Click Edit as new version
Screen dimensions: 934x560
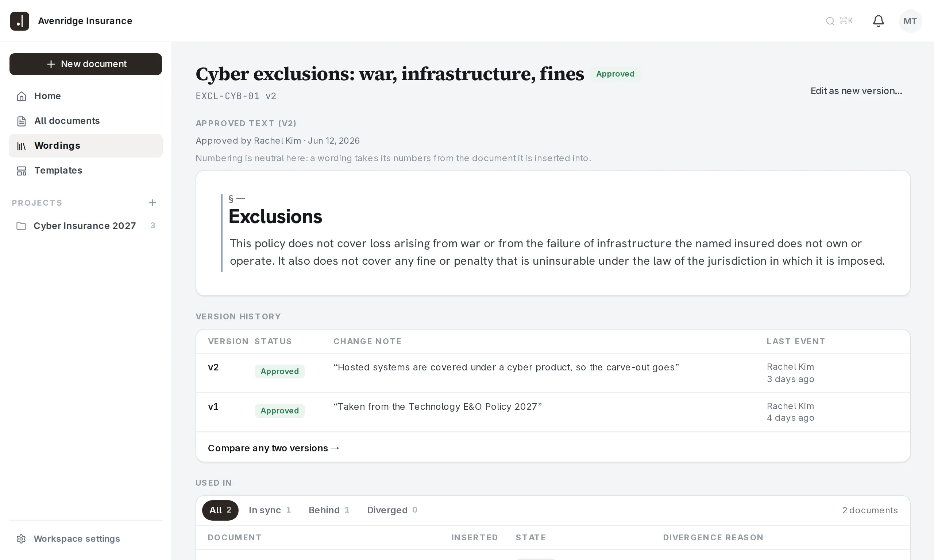pyautogui.click(x=856, y=91)
